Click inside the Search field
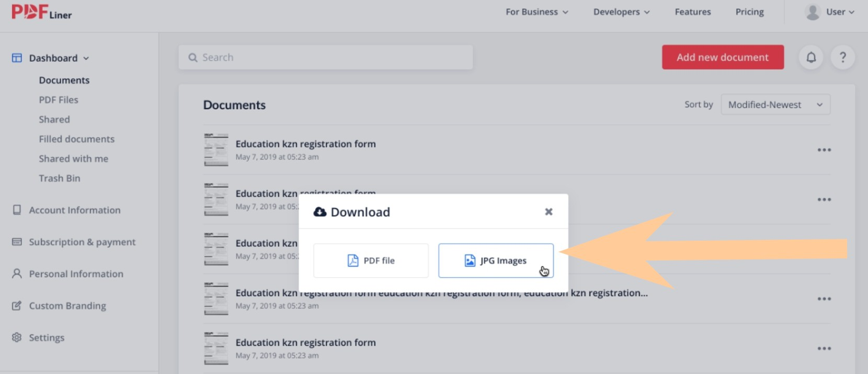 326,57
